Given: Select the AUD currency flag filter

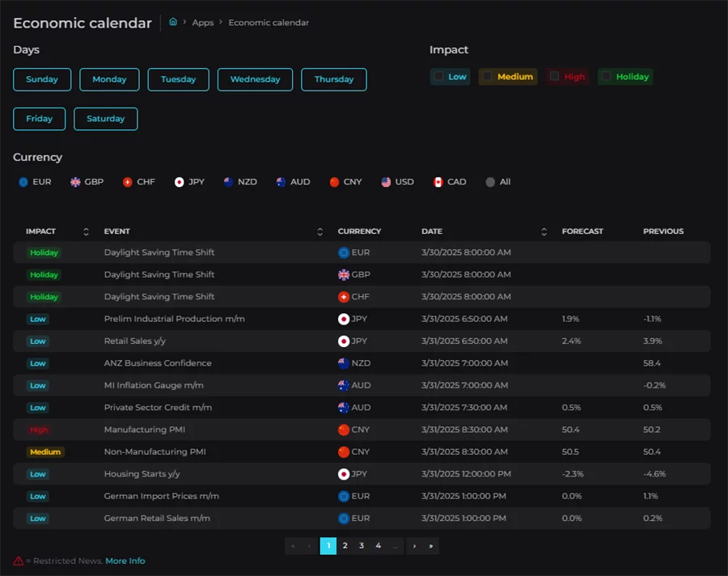Looking at the screenshot, I should (281, 182).
